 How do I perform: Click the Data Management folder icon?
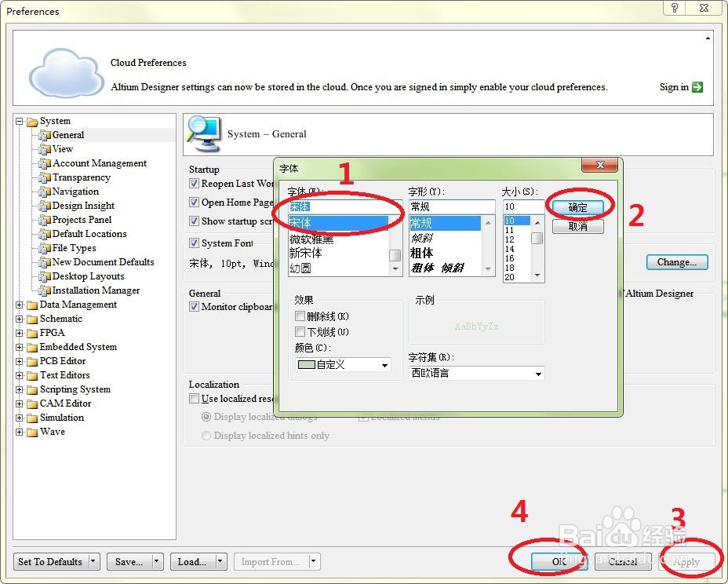click(32, 305)
